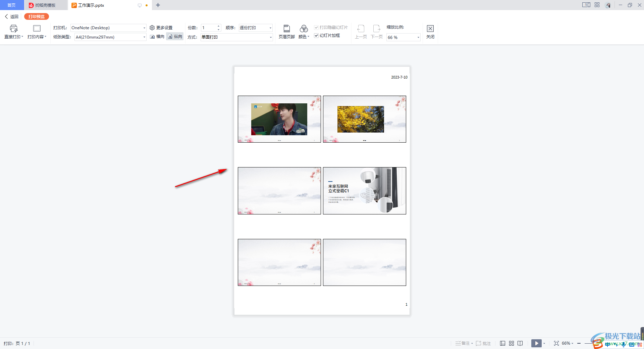Viewport: 644px width, 349px height.
Task: Click status text 打印: 页 1 / 1
Action: click(17, 343)
